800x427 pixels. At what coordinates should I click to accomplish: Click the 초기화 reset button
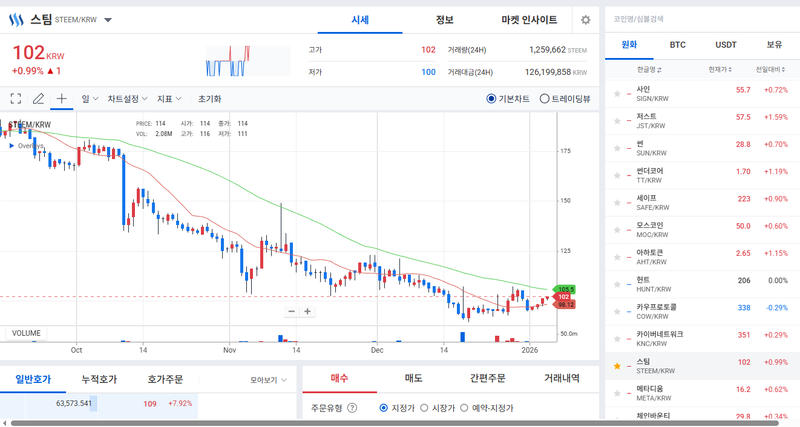pyautogui.click(x=210, y=99)
